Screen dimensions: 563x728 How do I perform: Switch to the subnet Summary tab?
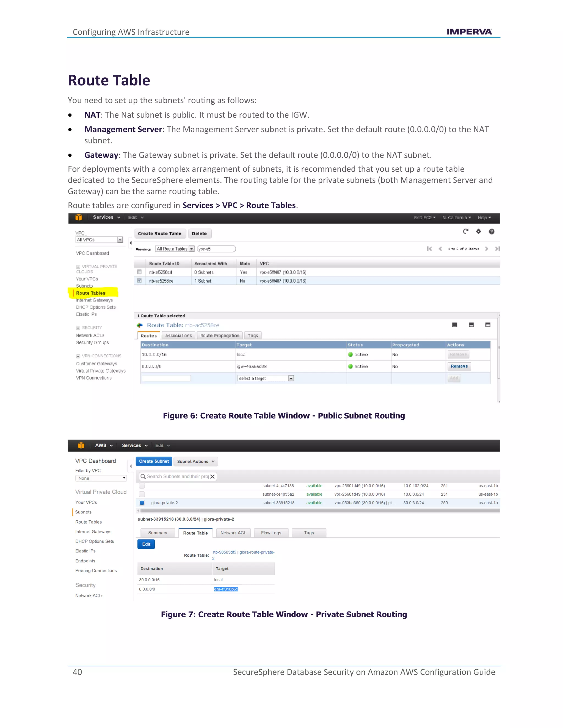tap(158, 533)
